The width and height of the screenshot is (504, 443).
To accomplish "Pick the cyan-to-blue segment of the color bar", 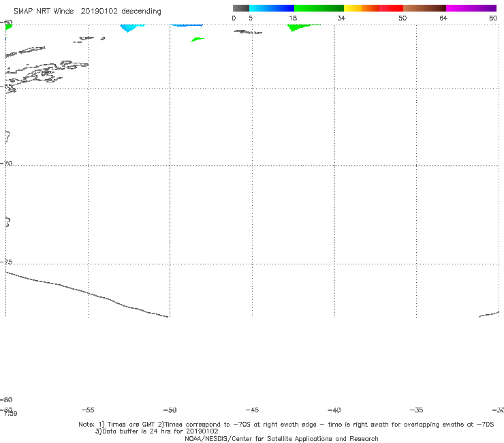I will (272, 8).
